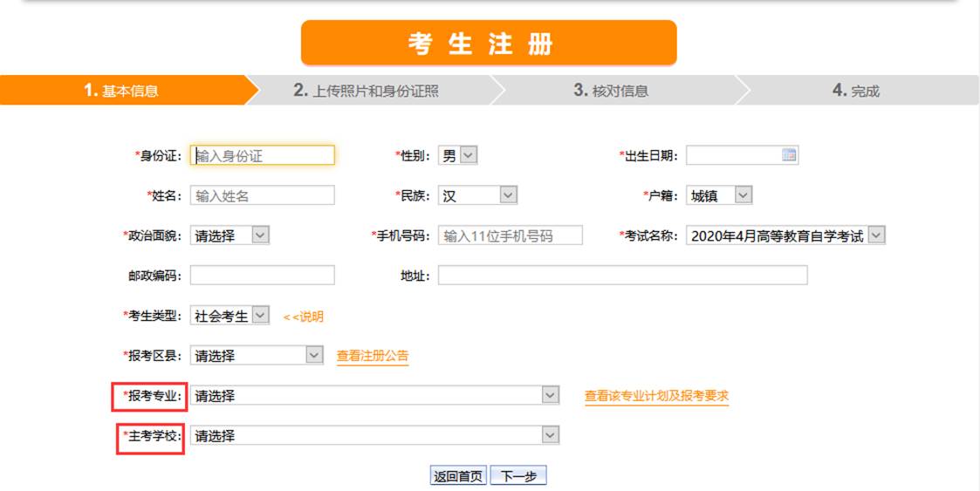Image resolution: width=980 pixels, height=491 pixels.
Task: Click the 下一步 button
Action: (518, 476)
